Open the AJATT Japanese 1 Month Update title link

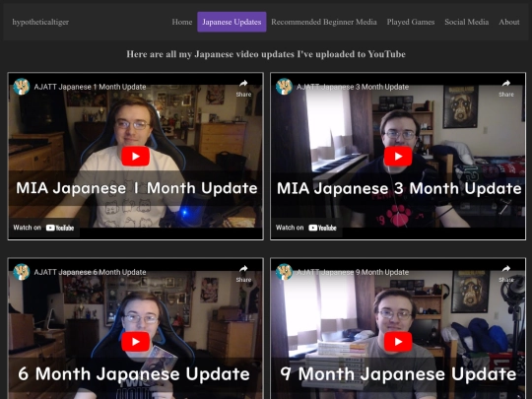(90, 87)
